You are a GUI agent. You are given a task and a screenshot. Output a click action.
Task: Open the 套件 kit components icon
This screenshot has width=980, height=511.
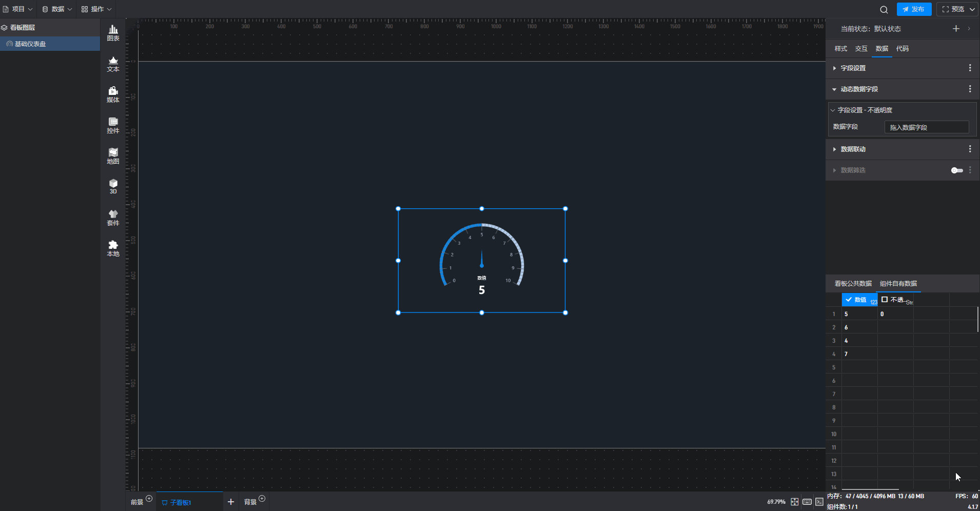pyautogui.click(x=113, y=218)
